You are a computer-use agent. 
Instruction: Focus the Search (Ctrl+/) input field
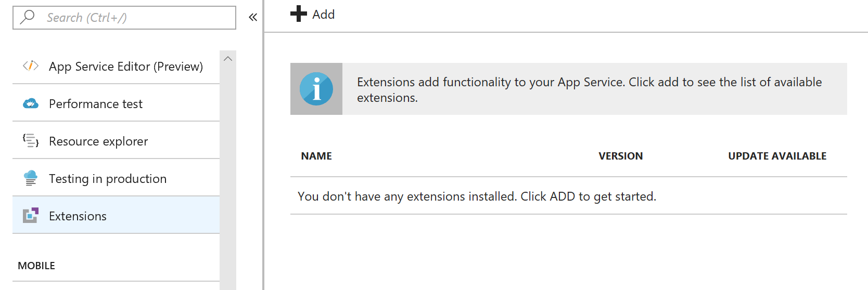click(124, 18)
